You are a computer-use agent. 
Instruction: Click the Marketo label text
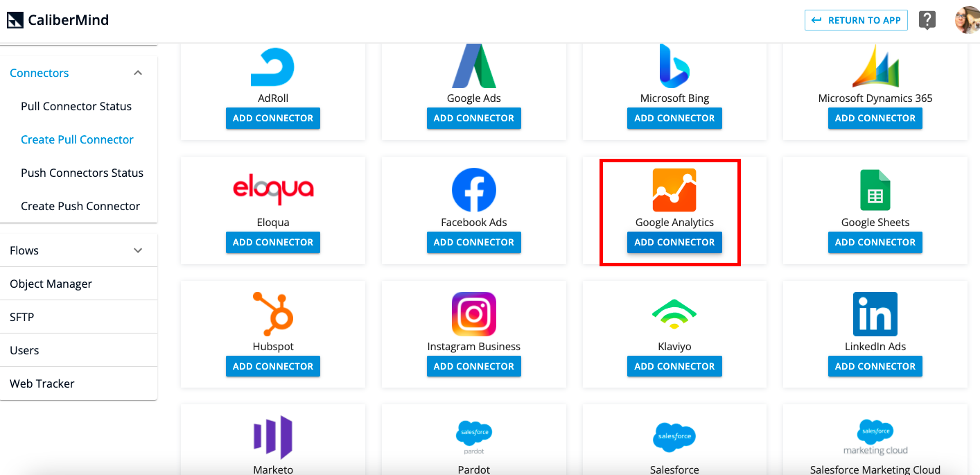click(273, 469)
